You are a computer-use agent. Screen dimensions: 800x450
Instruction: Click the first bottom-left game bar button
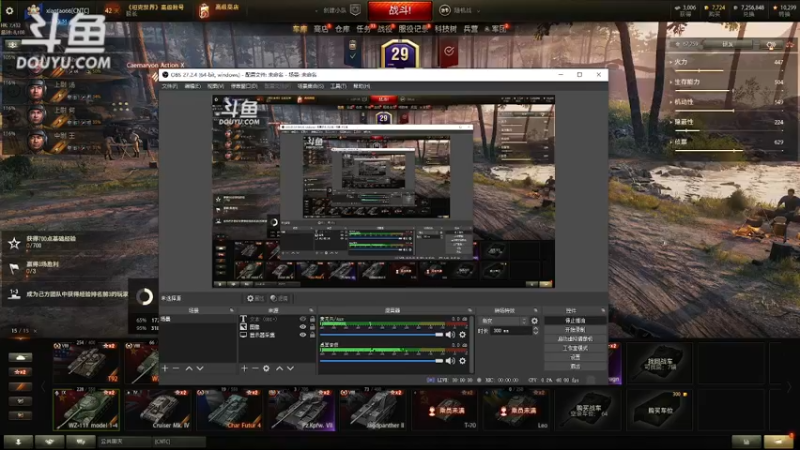[18, 442]
